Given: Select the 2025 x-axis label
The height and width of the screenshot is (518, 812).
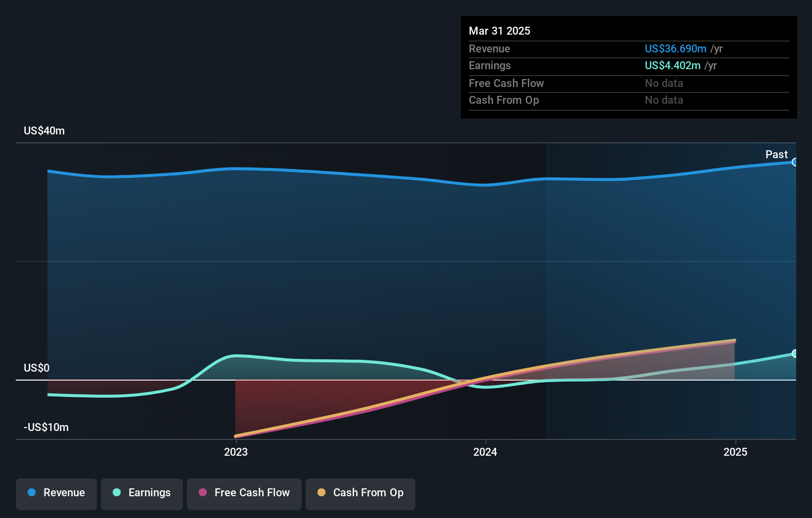Looking at the screenshot, I should click(x=735, y=452).
